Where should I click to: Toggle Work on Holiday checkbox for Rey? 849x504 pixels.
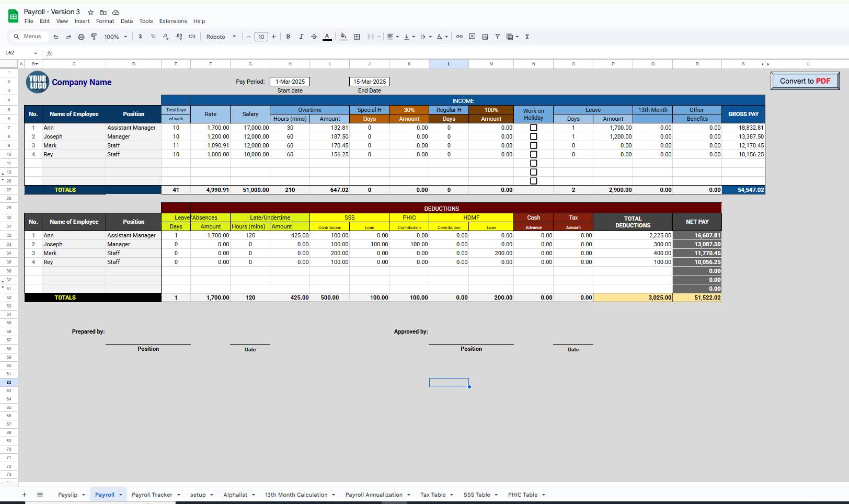(534, 154)
